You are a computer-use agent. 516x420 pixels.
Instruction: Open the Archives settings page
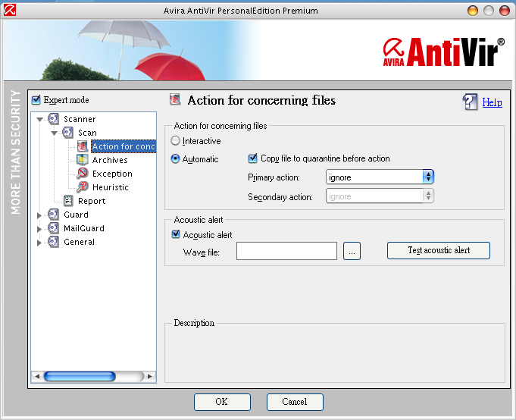110,160
